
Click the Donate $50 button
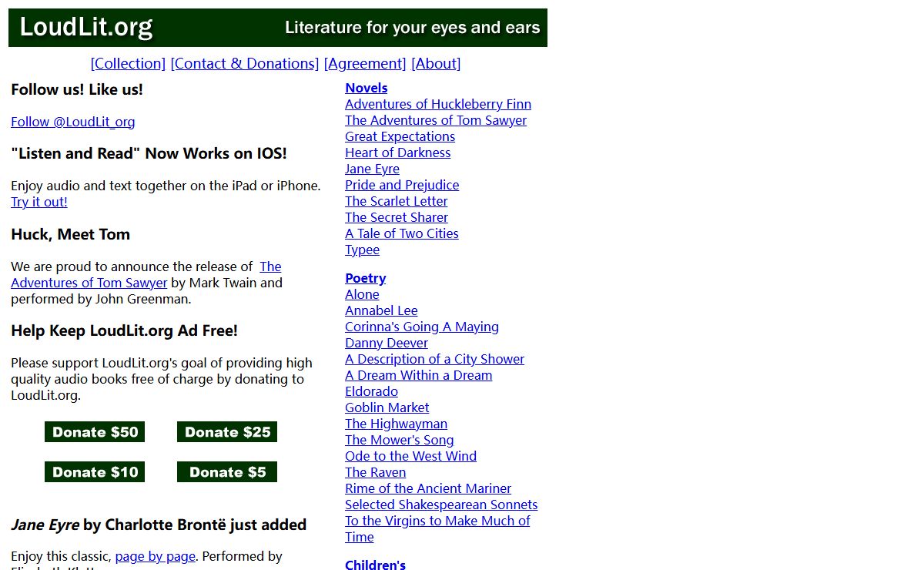(95, 432)
